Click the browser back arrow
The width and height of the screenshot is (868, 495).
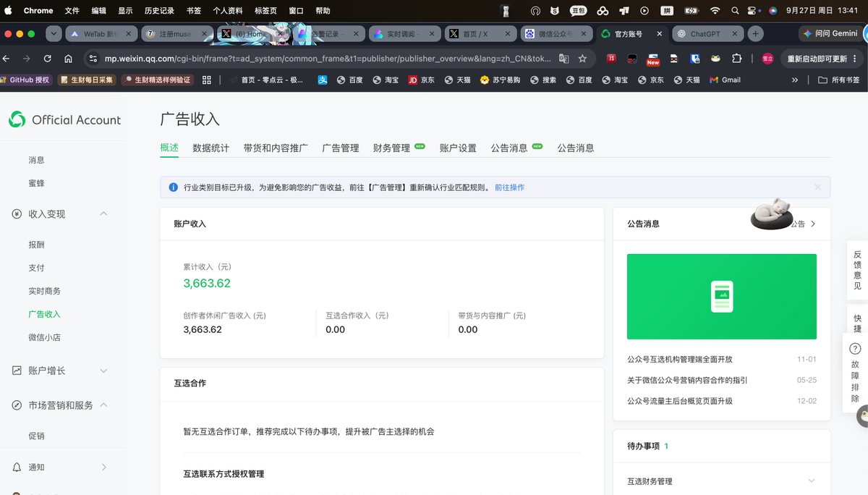point(7,59)
